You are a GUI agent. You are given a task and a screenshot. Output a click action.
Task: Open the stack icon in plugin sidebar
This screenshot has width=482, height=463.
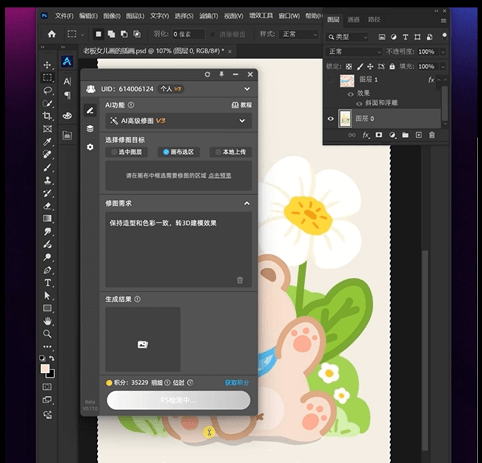90,129
